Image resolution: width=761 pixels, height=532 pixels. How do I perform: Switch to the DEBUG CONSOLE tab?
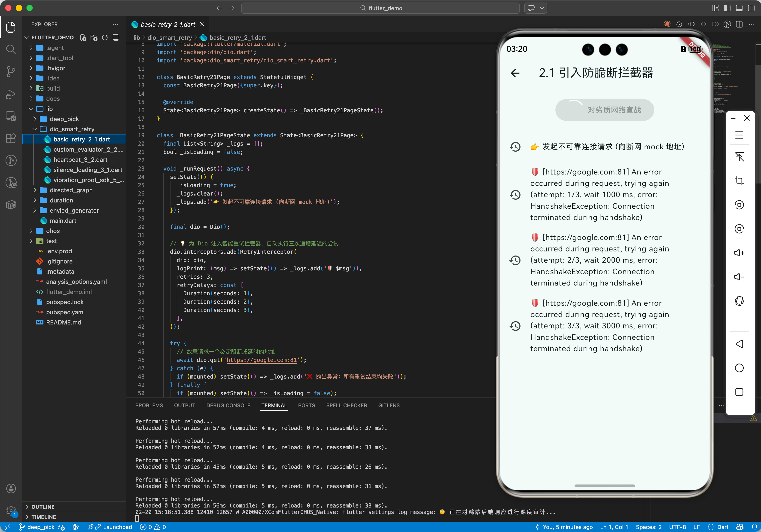[228, 405]
